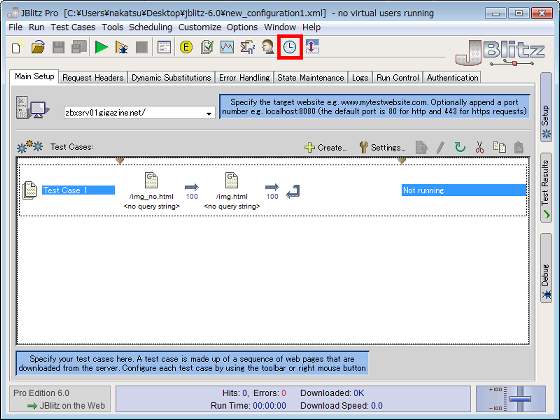
Task: Show the performance graph icon
Action: [227, 47]
